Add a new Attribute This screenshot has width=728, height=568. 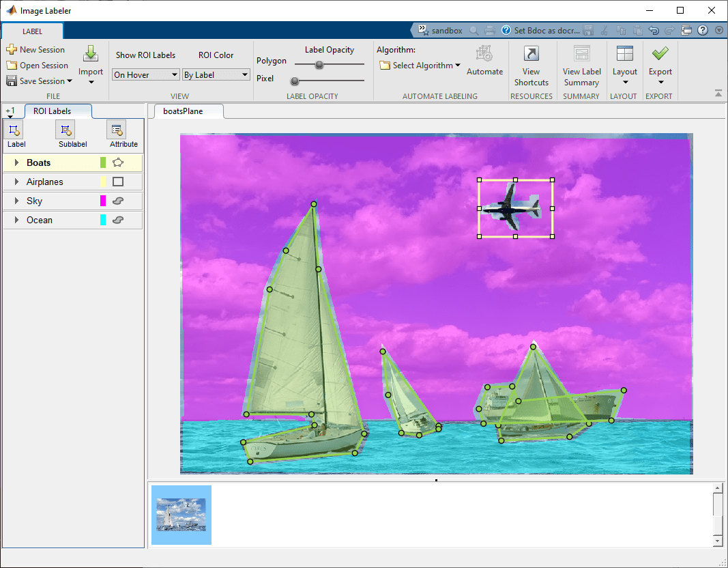116,130
